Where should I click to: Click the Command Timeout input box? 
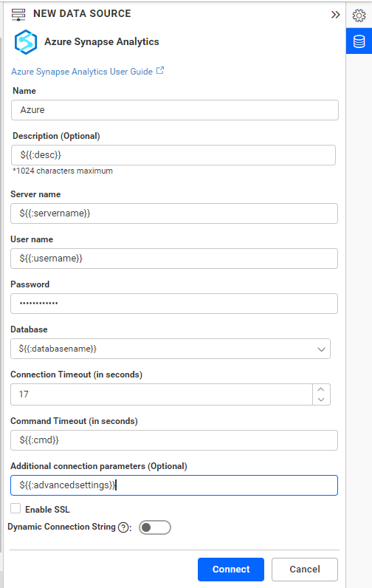[x=174, y=440]
